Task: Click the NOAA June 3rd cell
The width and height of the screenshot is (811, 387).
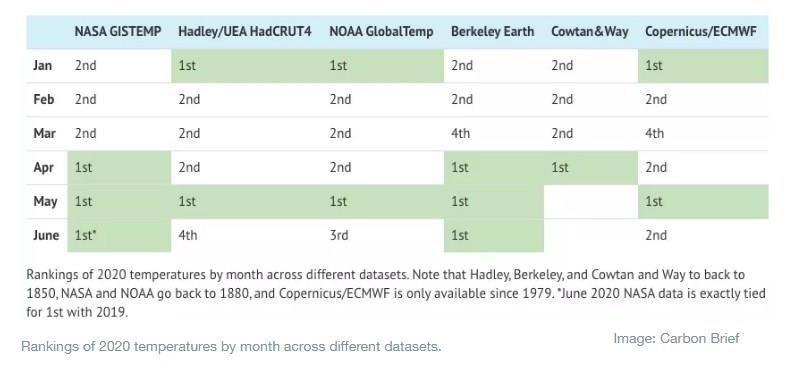Action: [383, 235]
